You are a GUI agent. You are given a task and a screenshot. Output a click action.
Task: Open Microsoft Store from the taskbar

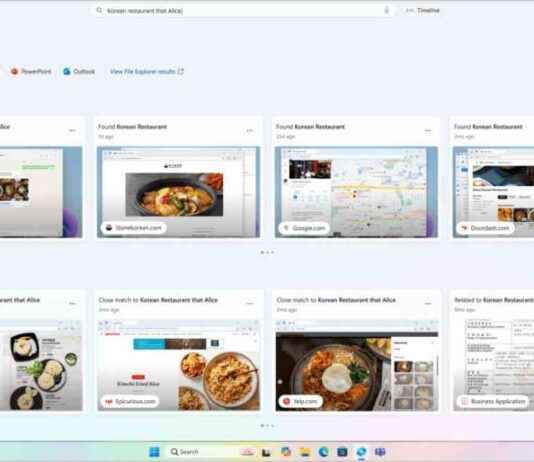(x=342, y=452)
